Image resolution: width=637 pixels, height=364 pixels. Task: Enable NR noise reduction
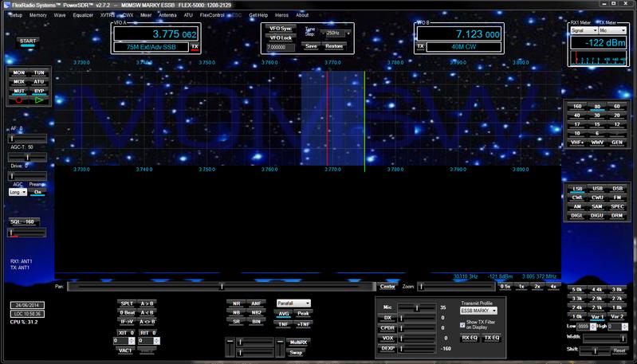(x=237, y=303)
